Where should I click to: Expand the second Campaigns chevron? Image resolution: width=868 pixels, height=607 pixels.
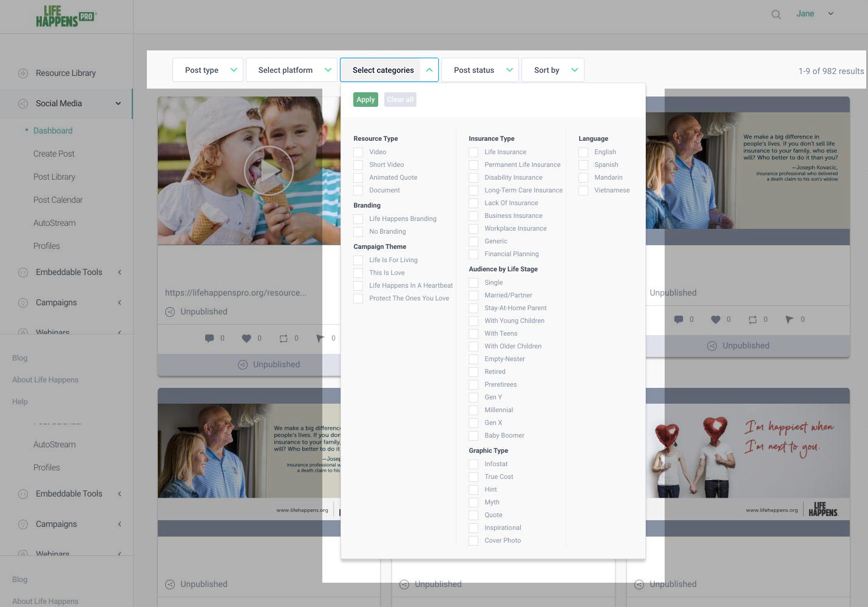(x=120, y=524)
